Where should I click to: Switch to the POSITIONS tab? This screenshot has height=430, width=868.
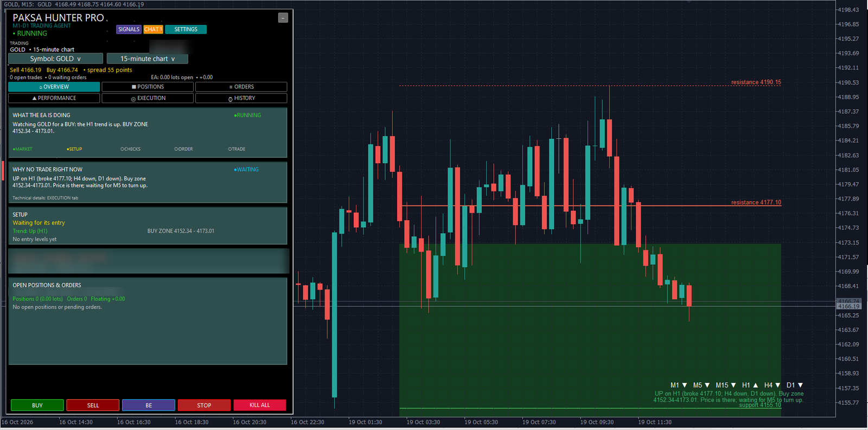[x=148, y=87]
